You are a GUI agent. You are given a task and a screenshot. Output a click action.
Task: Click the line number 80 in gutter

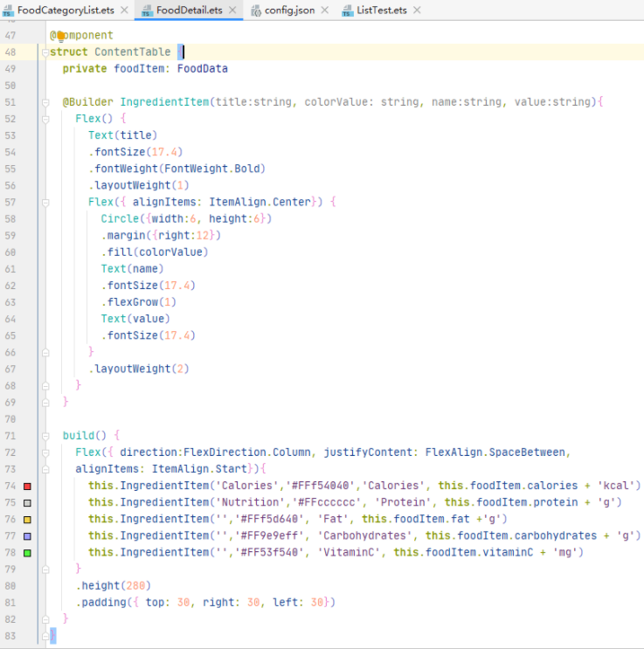coord(10,585)
